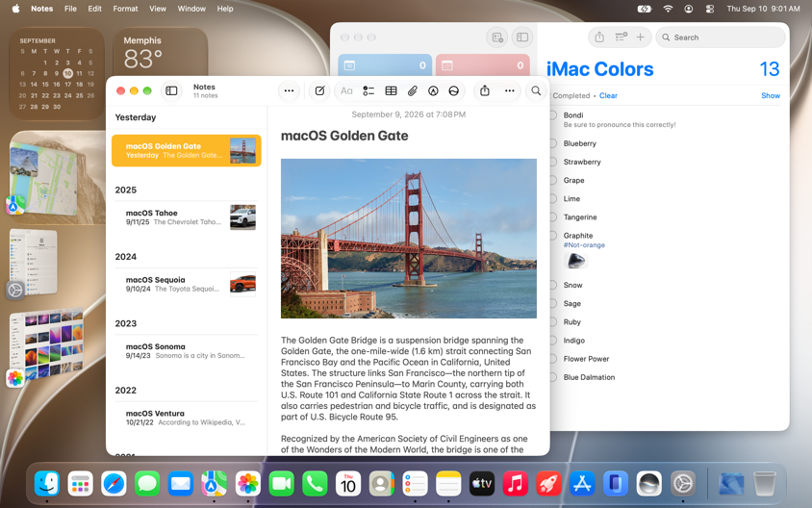The image size is (812, 508).
Task: Click Clear next to Completed
Action: pyautogui.click(x=608, y=96)
